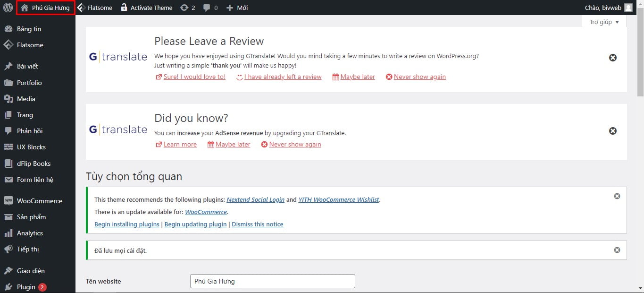Open Media library from sidebar

point(26,99)
